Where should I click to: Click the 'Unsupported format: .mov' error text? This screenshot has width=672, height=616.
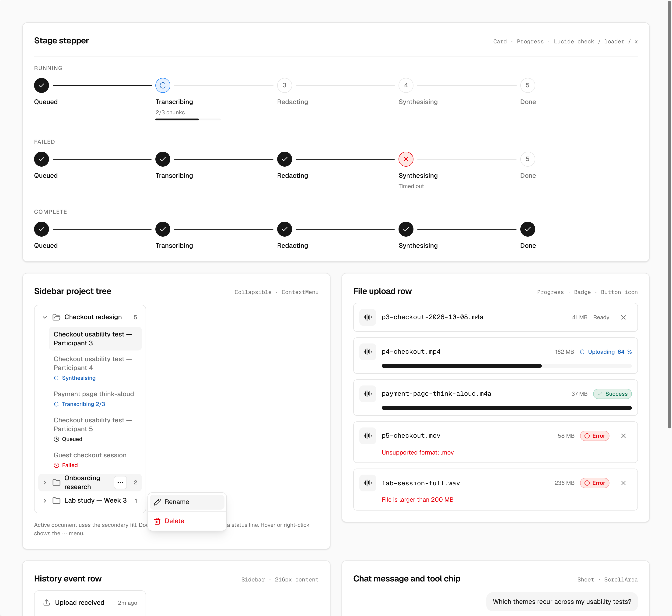417,453
